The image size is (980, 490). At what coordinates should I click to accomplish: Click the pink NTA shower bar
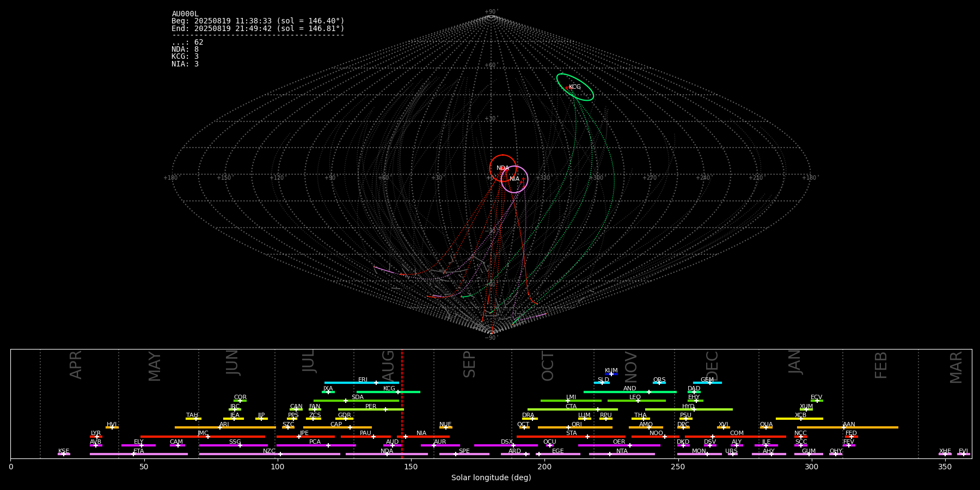pos(622,454)
